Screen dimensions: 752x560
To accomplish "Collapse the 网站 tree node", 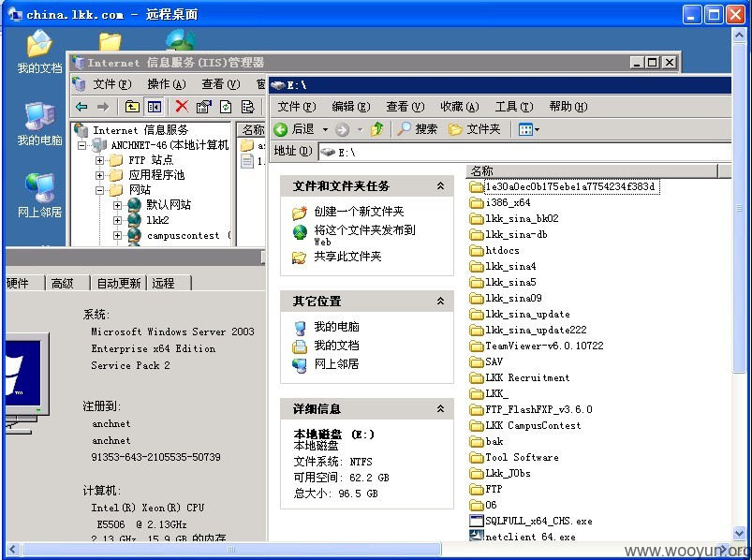I will tap(100, 190).
